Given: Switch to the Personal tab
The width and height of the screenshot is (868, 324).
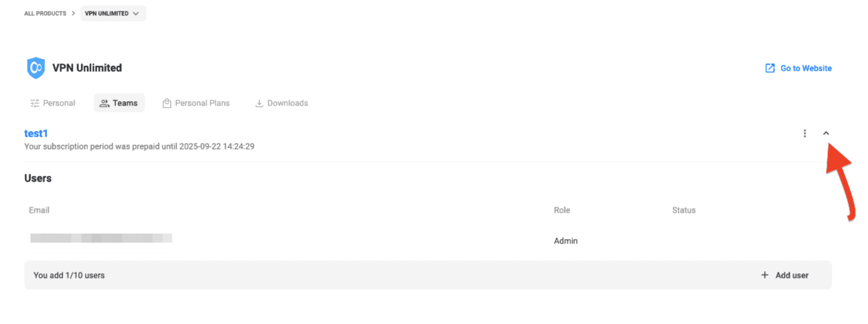Looking at the screenshot, I should 59,103.
